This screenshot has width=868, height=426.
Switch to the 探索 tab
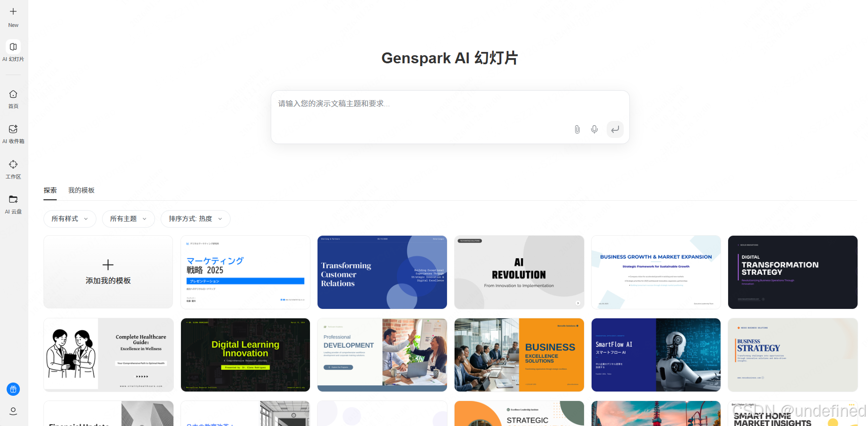(50, 190)
